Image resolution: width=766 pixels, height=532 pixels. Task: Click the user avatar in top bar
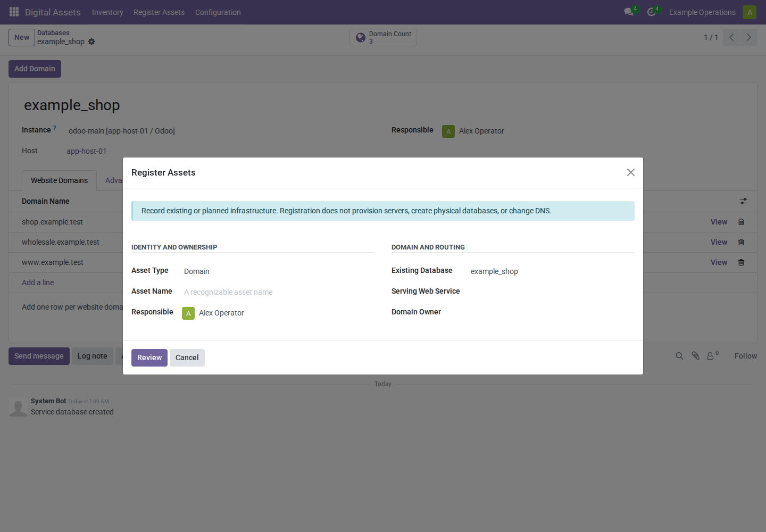click(x=750, y=12)
